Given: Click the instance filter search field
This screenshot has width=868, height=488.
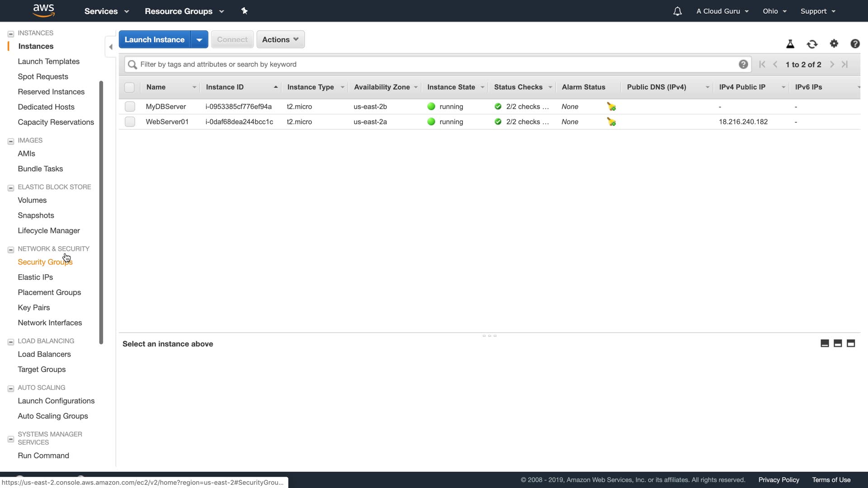Looking at the screenshot, I should (x=434, y=64).
